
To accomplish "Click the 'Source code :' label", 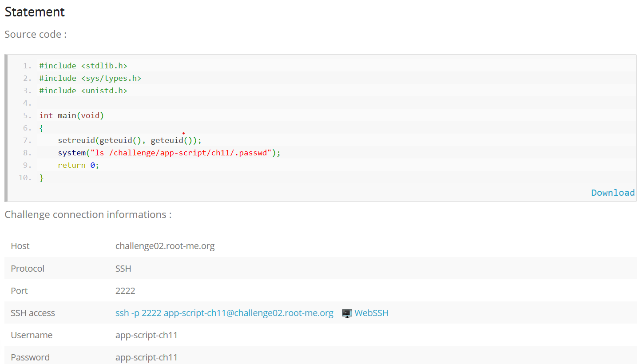I will pos(36,34).
